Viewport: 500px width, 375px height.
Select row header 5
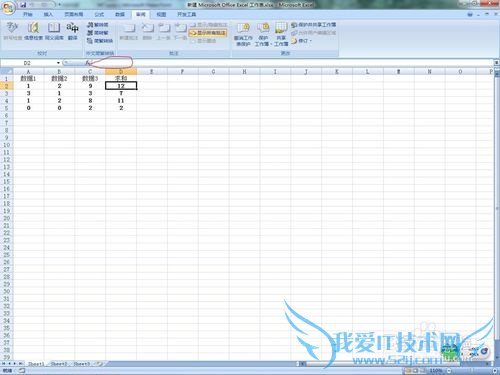(x=6, y=108)
